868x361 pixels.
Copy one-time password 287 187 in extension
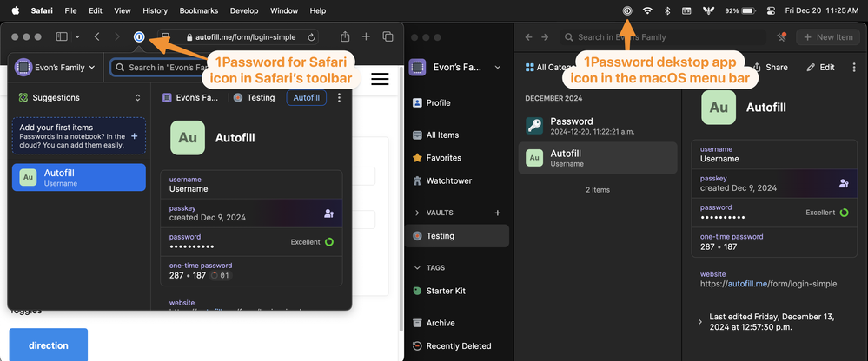point(251,271)
